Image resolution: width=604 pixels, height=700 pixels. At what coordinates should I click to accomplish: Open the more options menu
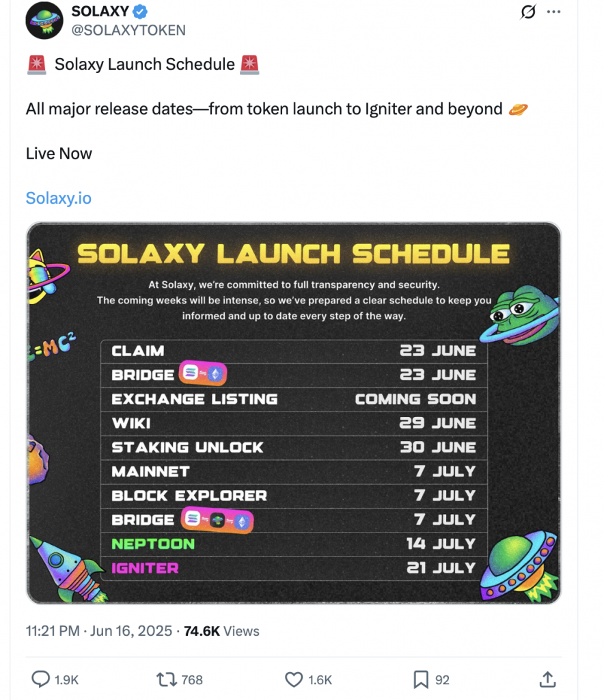tap(553, 12)
